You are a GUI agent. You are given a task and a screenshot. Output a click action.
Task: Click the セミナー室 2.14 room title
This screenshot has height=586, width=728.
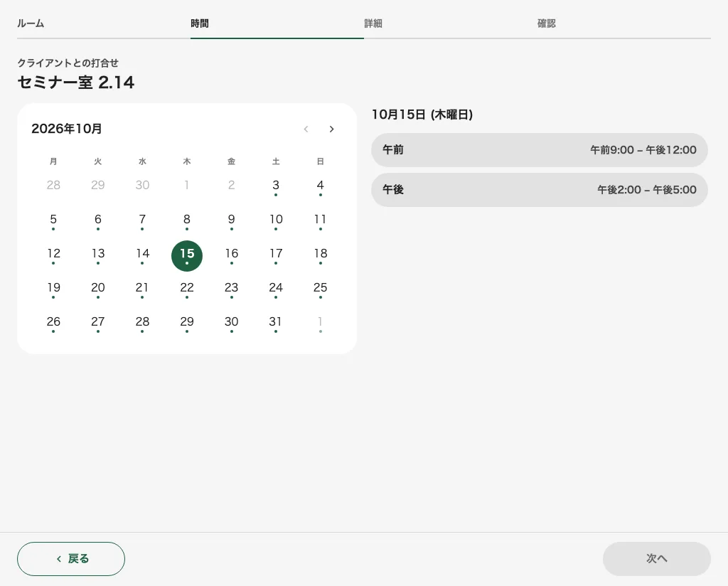point(76,82)
